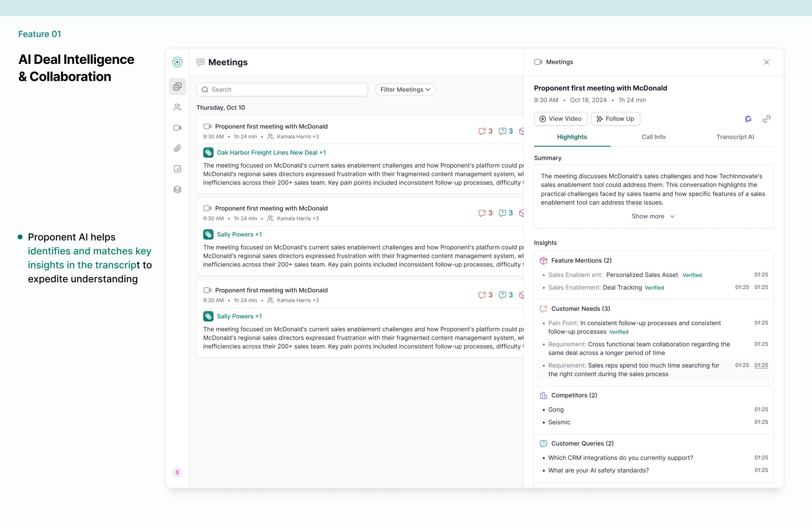Open the paperclip attachments sidebar icon
Viewport: 812px width, 527px height.
coord(177,148)
